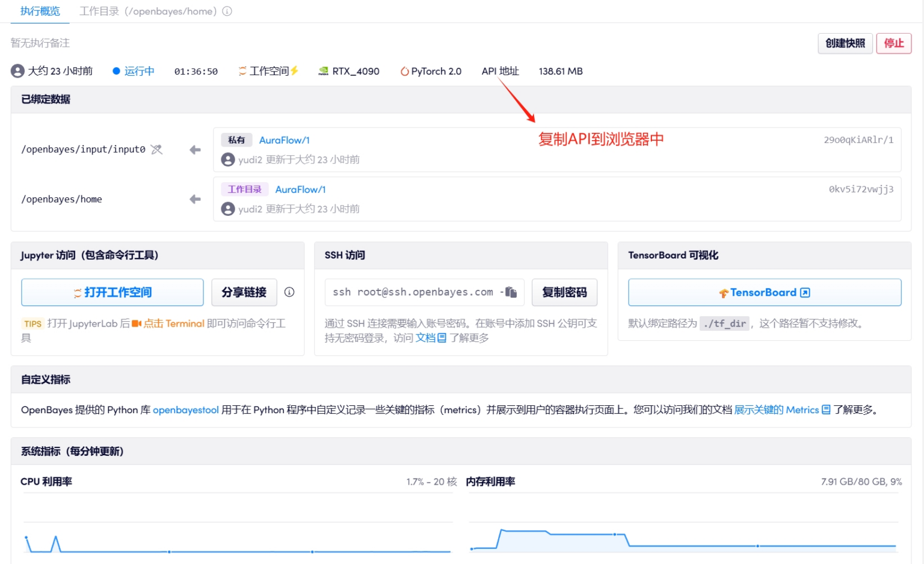Click the PyTorch 2.0 logo in status bar
This screenshot has width=924, height=564.
[x=403, y=71]
